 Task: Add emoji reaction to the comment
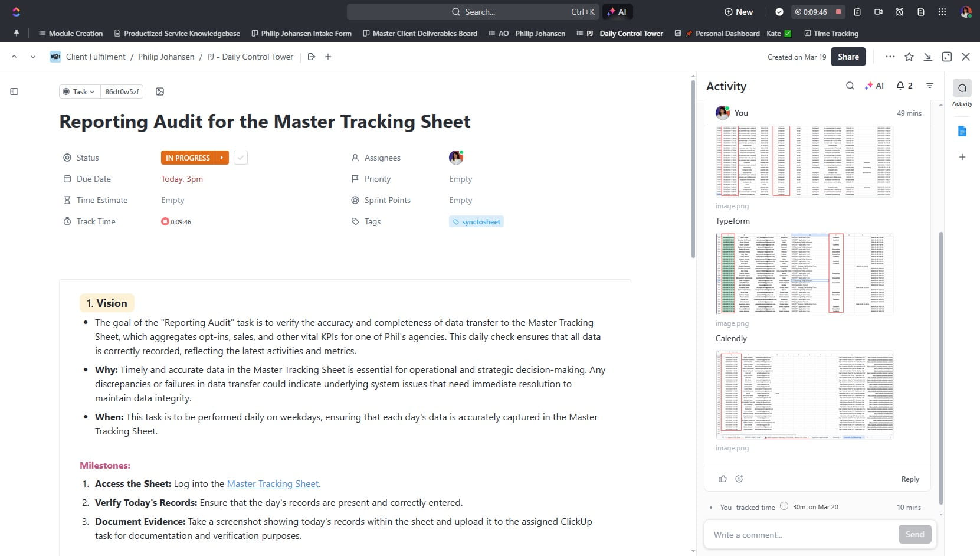(739, 479)
